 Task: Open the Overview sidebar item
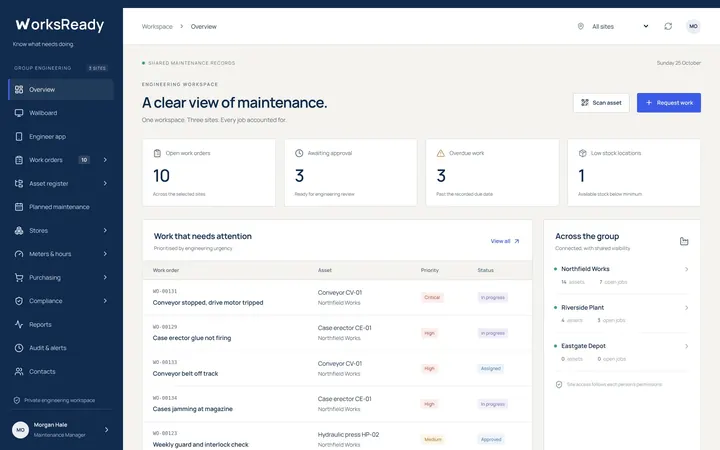(x=61, y=90)
